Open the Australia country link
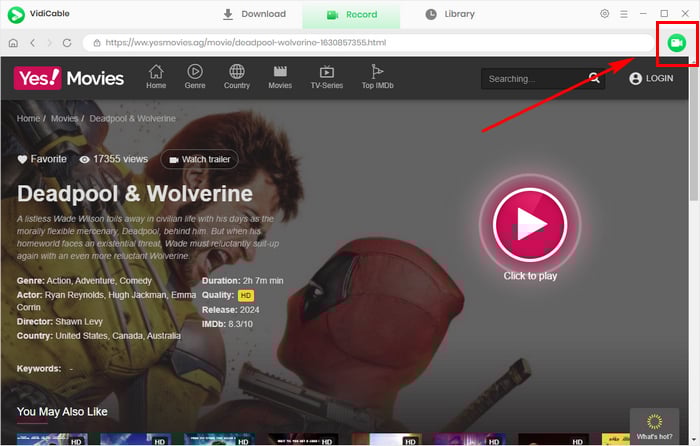Image resolution: width=700 pixels, height=446 pixels. (163, 336)
